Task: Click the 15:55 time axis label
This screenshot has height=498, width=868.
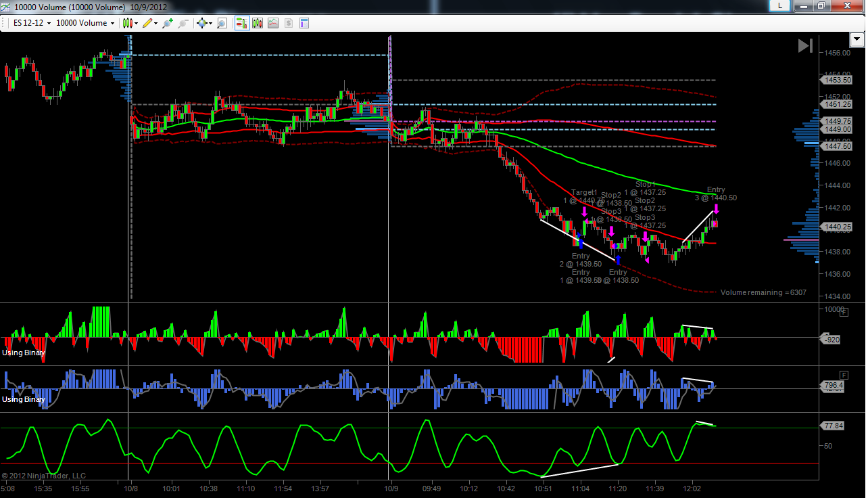Action: coord(80,489)
